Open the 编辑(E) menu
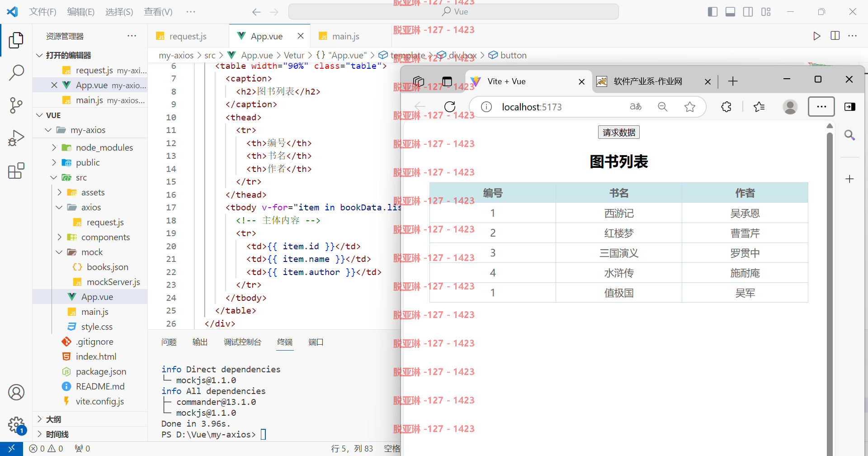The image size is (868, 456). (x=81, y=12)
